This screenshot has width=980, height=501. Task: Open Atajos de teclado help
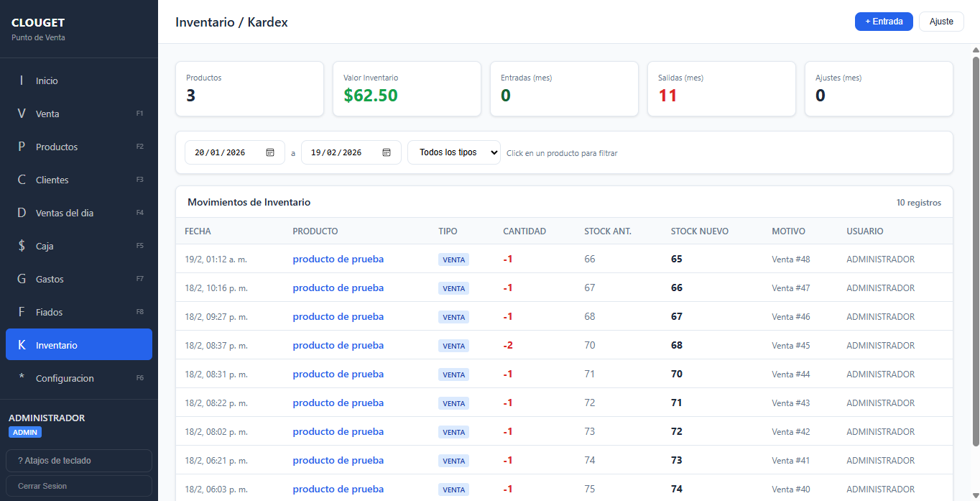point(79,461)
